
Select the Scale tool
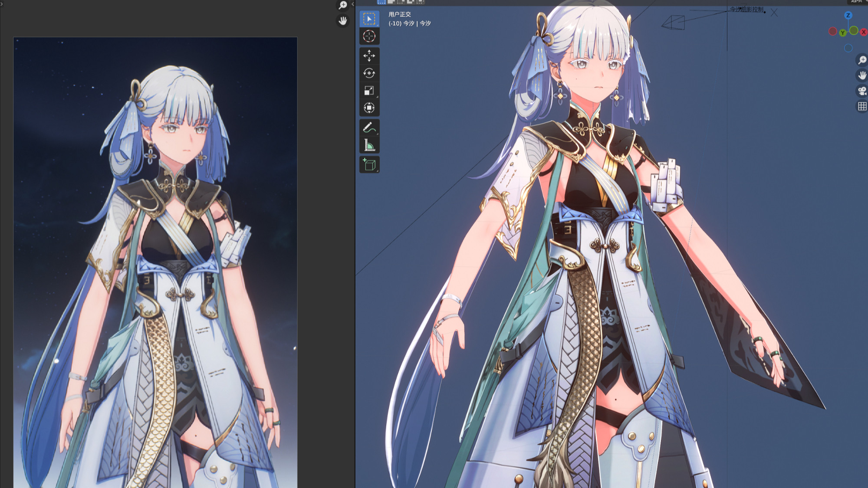pos(369,90)
